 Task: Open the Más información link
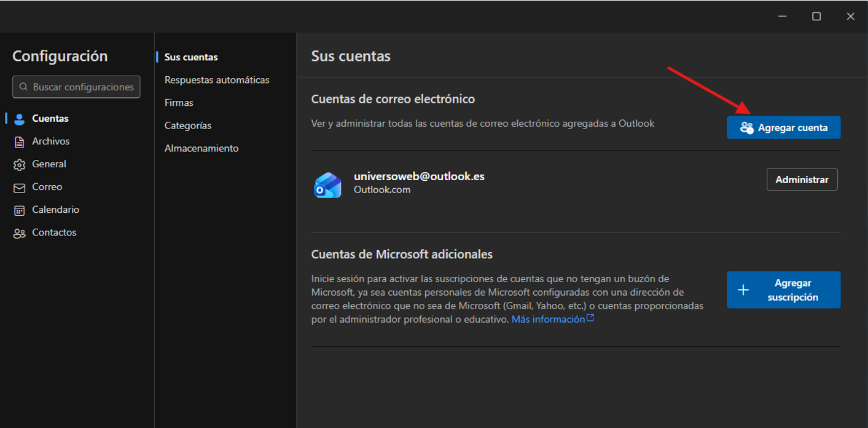coord(548,319)
